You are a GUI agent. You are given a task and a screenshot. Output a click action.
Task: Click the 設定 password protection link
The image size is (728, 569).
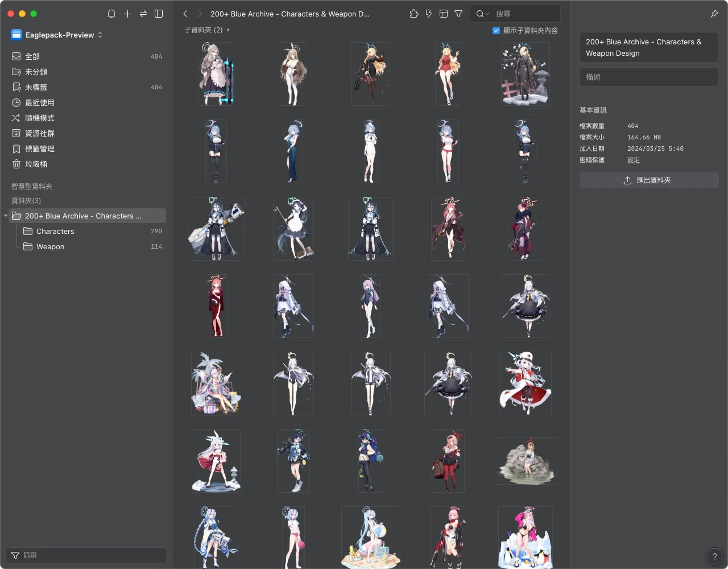click(633, 160)
